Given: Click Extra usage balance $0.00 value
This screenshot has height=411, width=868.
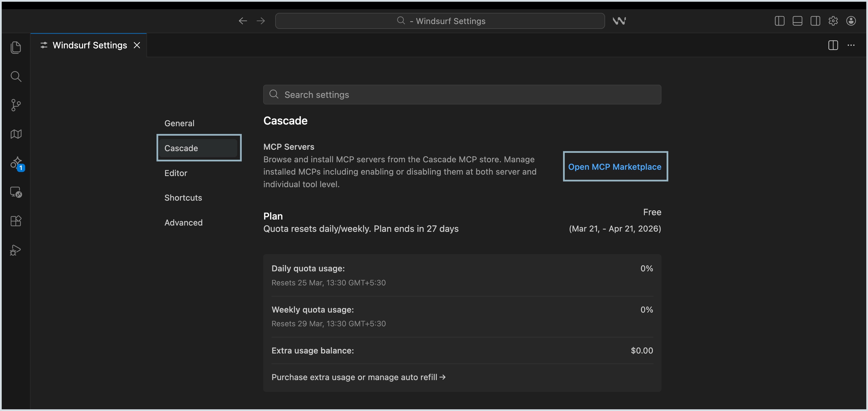Looking at the screenshot, I should [x=642, y=351].
